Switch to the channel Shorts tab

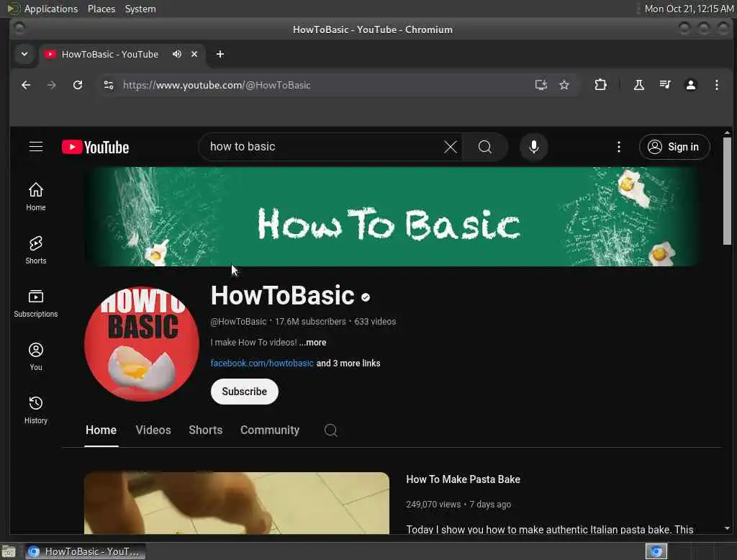(x=205, y=430)
